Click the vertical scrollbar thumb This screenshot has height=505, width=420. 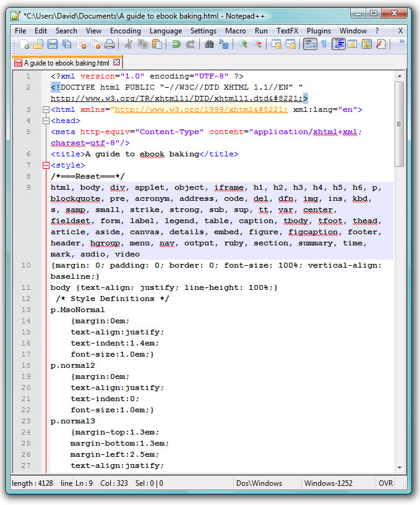coord(400,124)
